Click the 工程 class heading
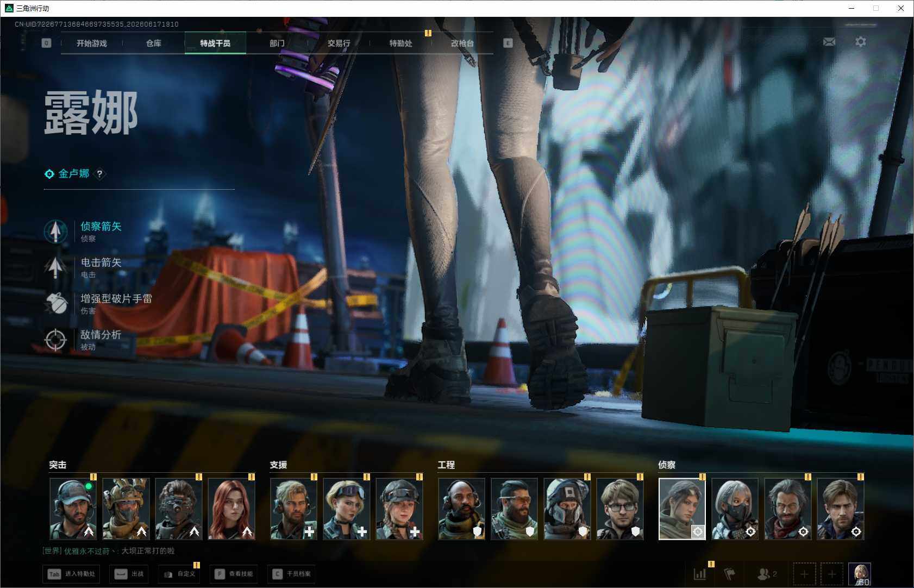 coord(446,465)
